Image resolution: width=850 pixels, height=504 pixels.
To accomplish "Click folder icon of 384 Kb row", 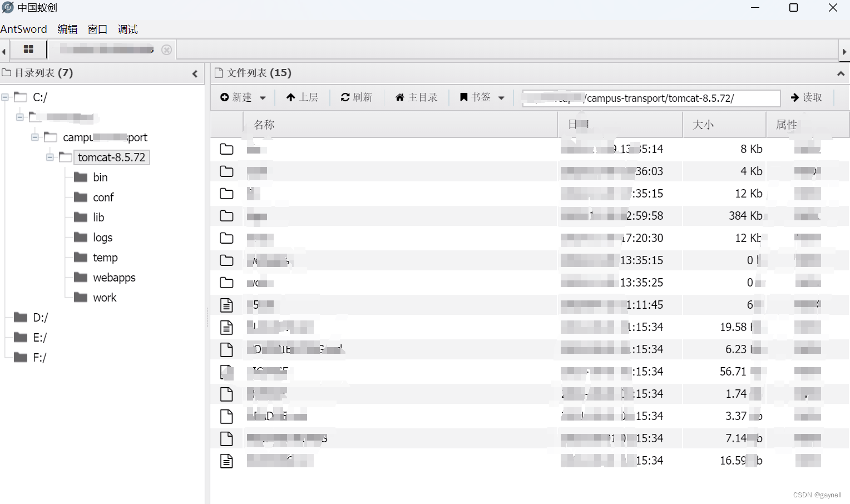I will coord(226,216).
